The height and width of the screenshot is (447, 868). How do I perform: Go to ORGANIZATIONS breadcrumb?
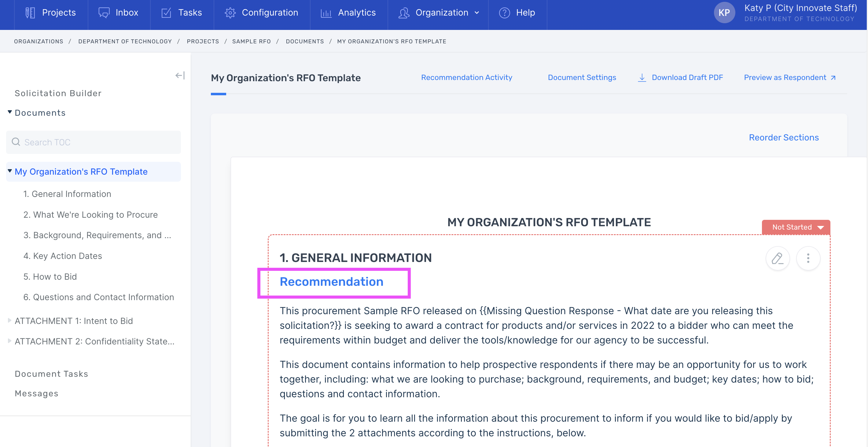[39, 42]
